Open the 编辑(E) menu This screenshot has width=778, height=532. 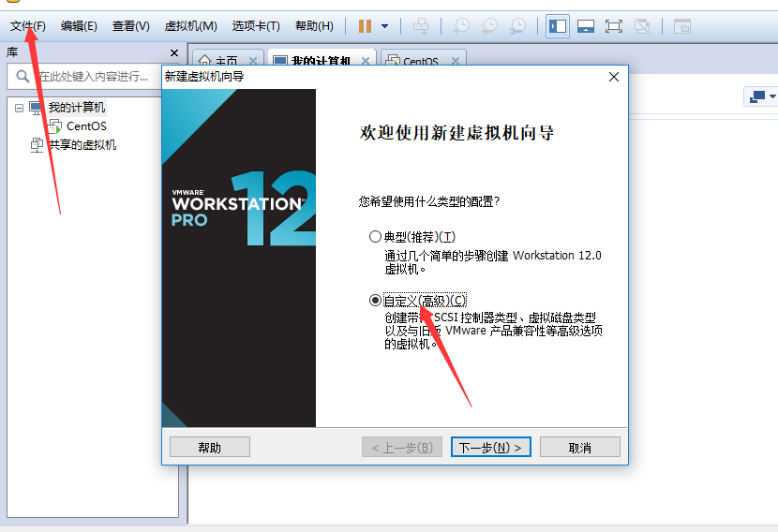79,26
